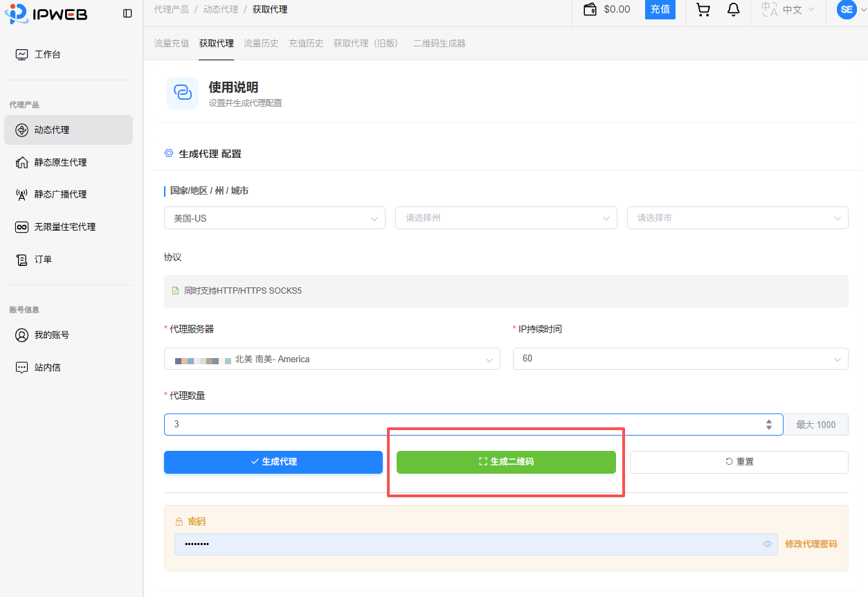
Task: Click the 使用说明 link icon
Action: pyautogui.click(x=182, y=93)
